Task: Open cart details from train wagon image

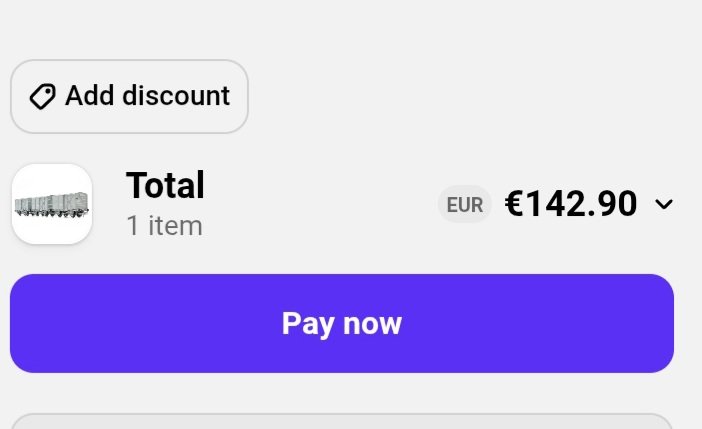Action: click(52, 204)
